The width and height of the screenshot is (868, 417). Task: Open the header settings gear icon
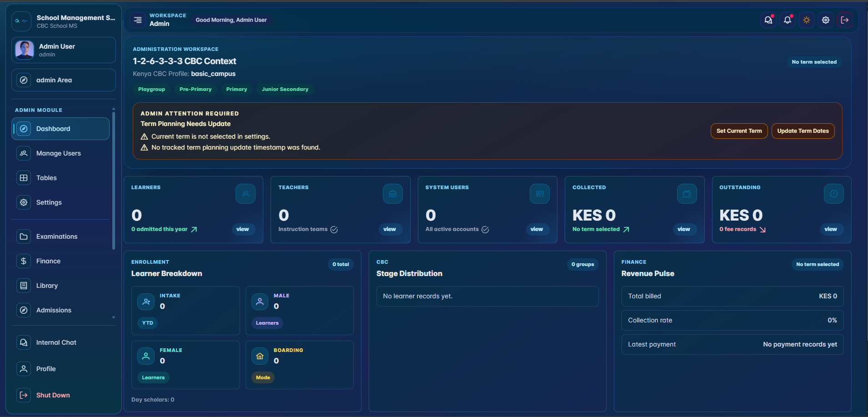pyautogui.click(x=826, y=20)
